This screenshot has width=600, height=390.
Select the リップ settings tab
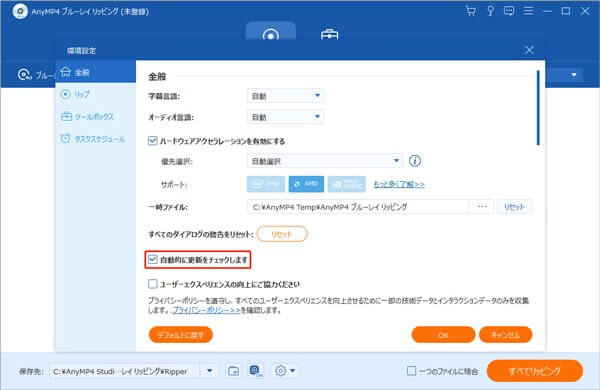96,94
